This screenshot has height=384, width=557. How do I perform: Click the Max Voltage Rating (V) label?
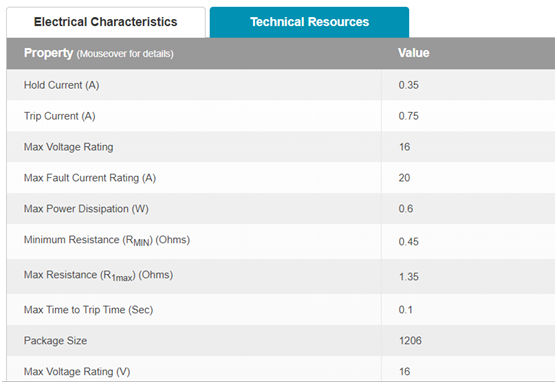coord(77,372)
